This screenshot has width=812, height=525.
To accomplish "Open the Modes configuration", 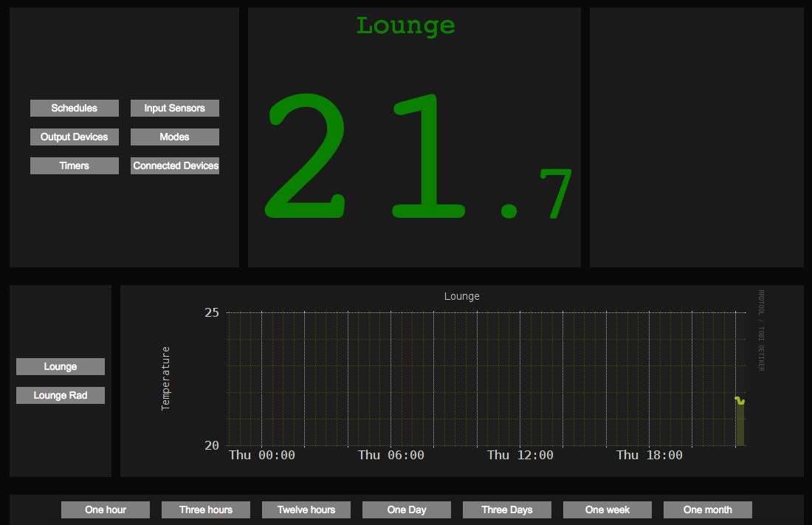I will tap(174, 137).
